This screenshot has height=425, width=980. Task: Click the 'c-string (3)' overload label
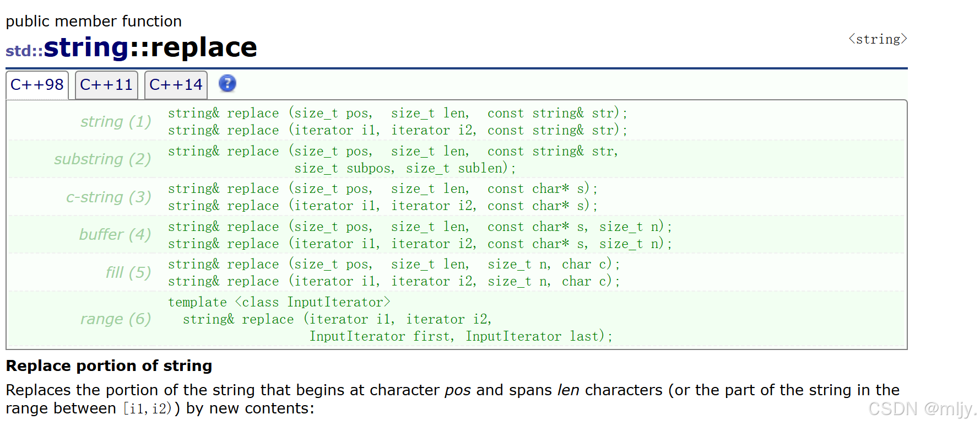[109, 197]
